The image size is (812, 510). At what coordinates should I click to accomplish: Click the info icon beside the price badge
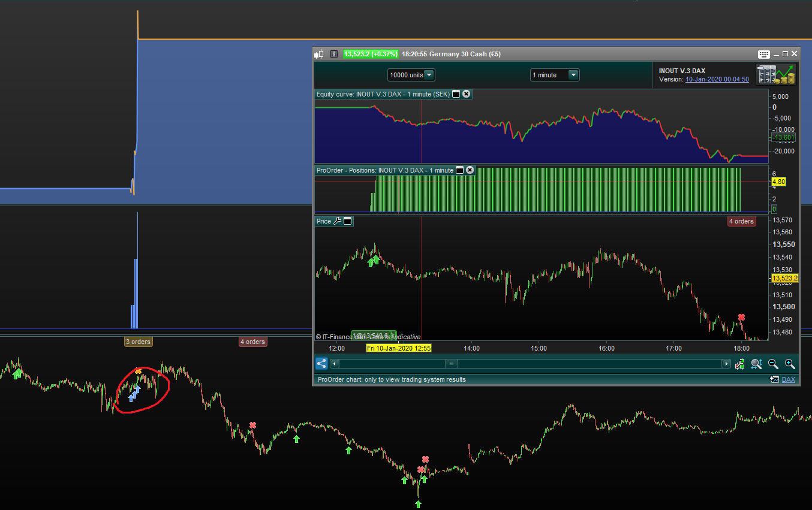335,54
